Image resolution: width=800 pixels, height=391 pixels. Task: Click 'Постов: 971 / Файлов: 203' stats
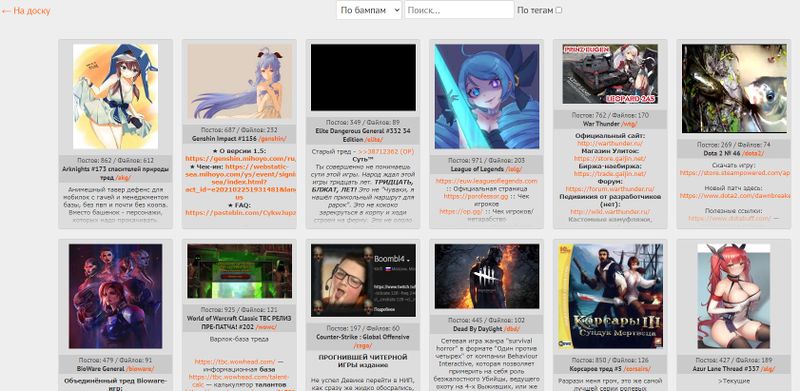[487, 160]
